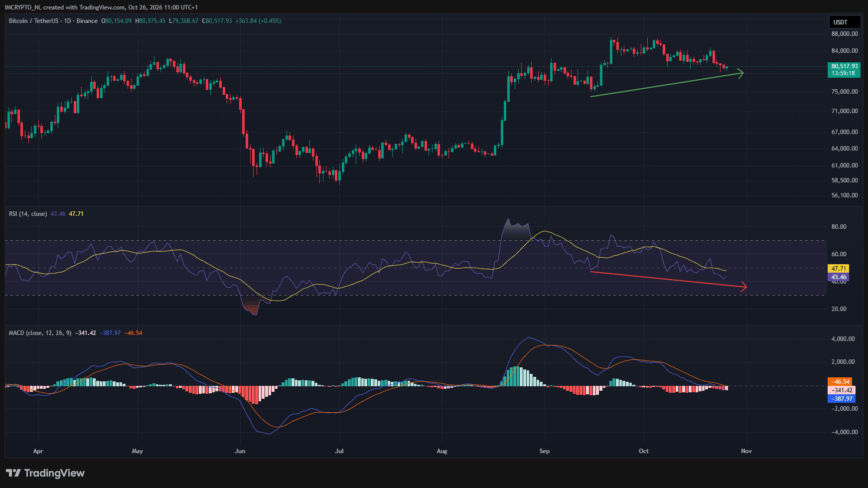Click the blue -387.97 tag on MACD axis

(x=842, y=399)
